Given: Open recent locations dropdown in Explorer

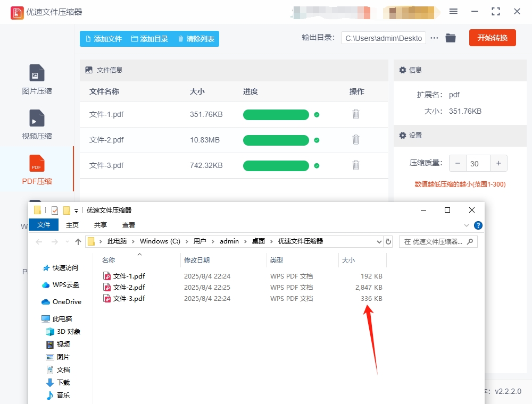Looking at the screenshot, I should coord(67,242).
